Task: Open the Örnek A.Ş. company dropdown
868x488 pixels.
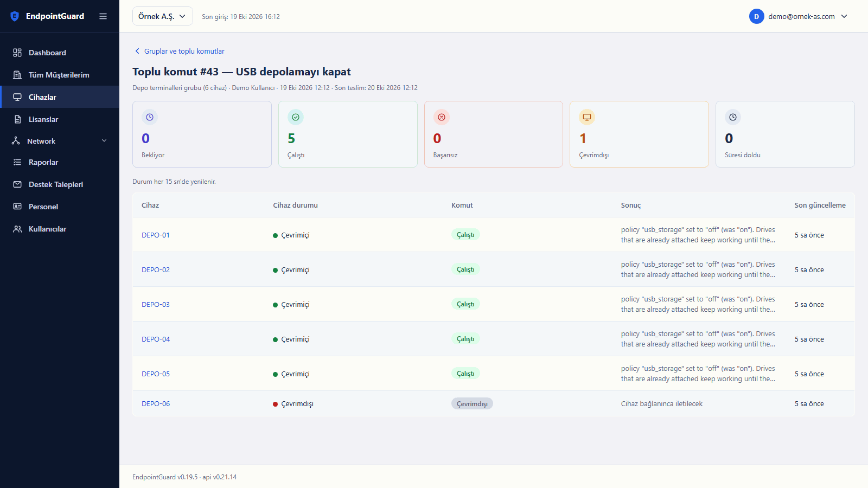Action: 163,16
